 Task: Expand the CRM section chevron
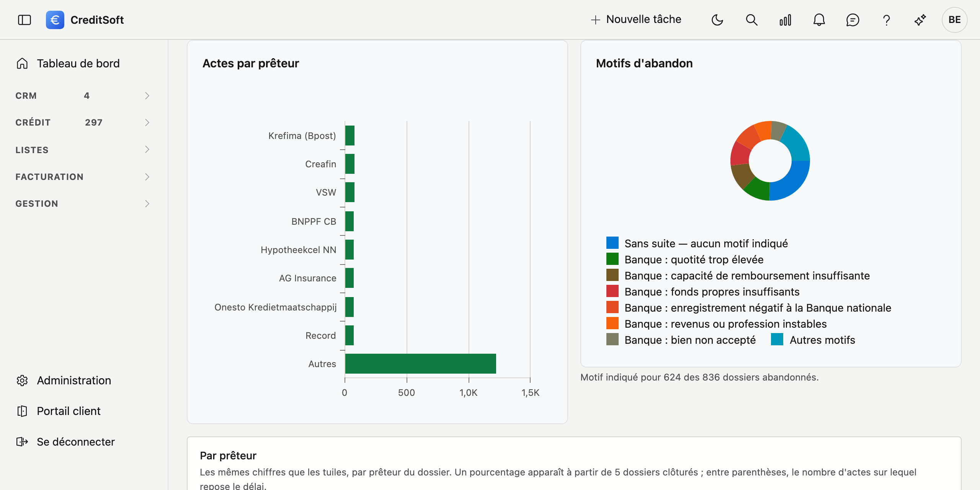pyautogui.click(x=147, y=96)
